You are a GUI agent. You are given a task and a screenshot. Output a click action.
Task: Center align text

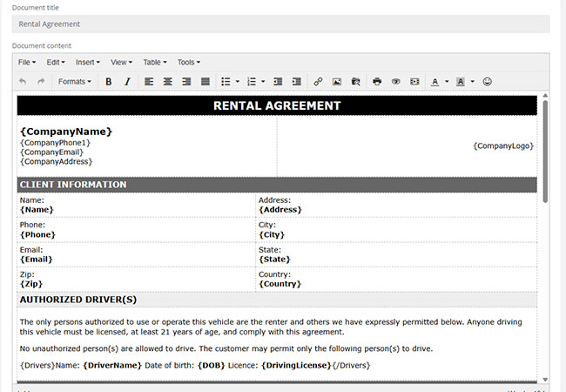tap(167, 82)
